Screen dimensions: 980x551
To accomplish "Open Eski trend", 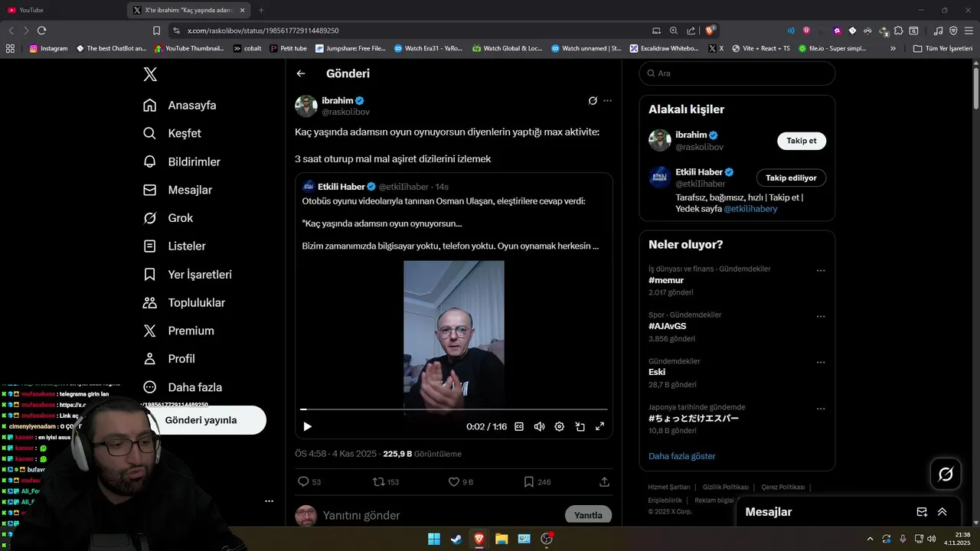I will 657,372.
